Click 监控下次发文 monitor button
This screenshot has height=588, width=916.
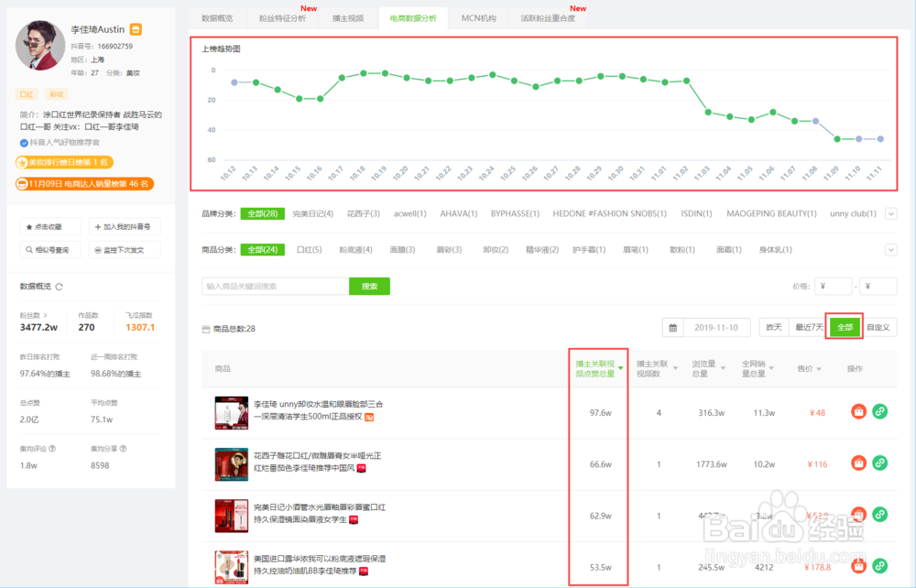[x=125, y=250]
